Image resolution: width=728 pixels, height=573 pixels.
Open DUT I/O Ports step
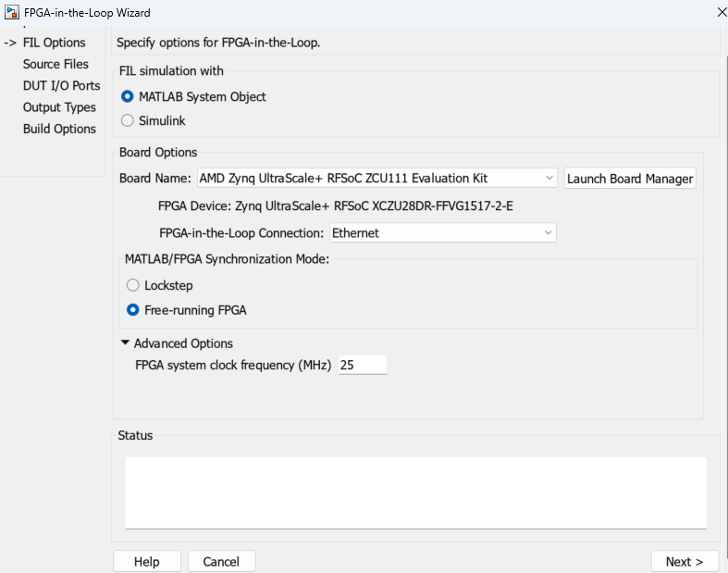[x=61, y=86]
